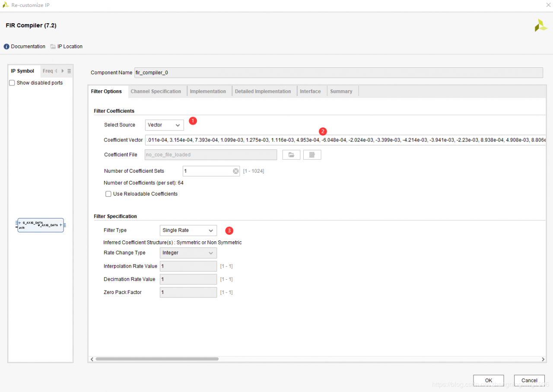This screenshot has height=392, width=553.
Task: Click the Interpolation Rate Value field
Action: [188, 266]
